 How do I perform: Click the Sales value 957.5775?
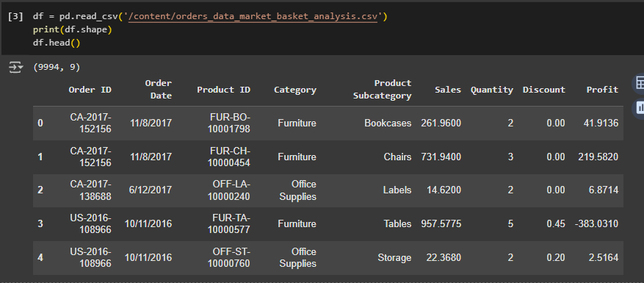coord(441,223)
